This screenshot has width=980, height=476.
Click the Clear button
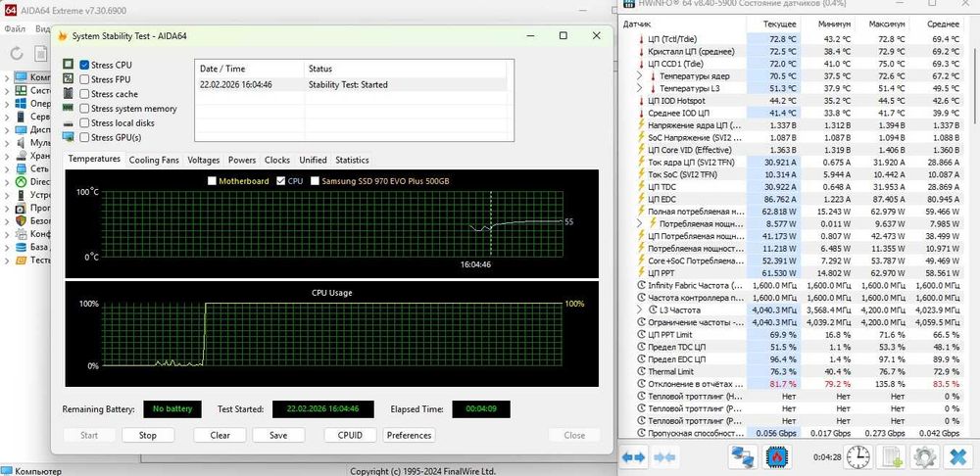pyautogui.click(x=220, y=436)
